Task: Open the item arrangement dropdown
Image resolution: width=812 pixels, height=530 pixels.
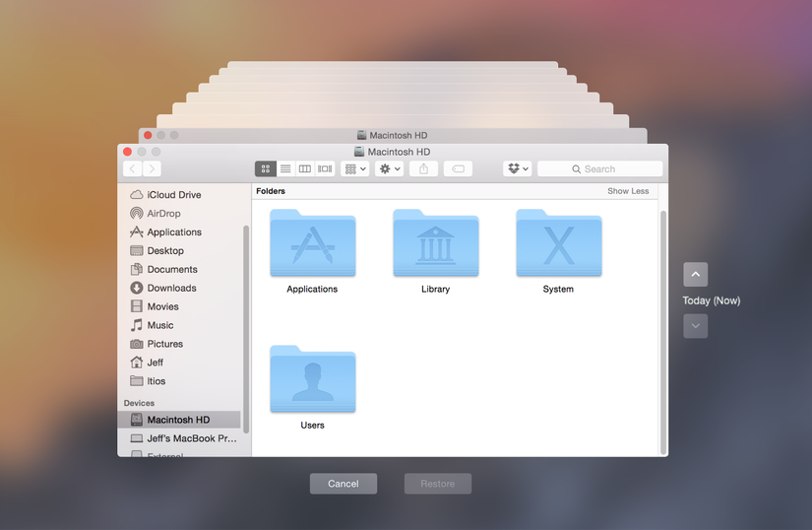Action: 355,168
